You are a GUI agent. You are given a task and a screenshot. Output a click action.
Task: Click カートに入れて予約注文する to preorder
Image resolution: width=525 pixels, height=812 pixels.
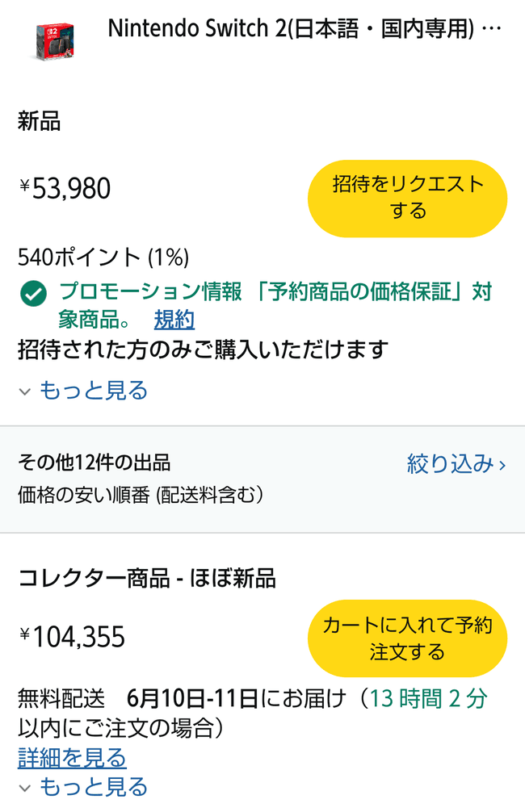pyautogui.click(x=407, y=638)
